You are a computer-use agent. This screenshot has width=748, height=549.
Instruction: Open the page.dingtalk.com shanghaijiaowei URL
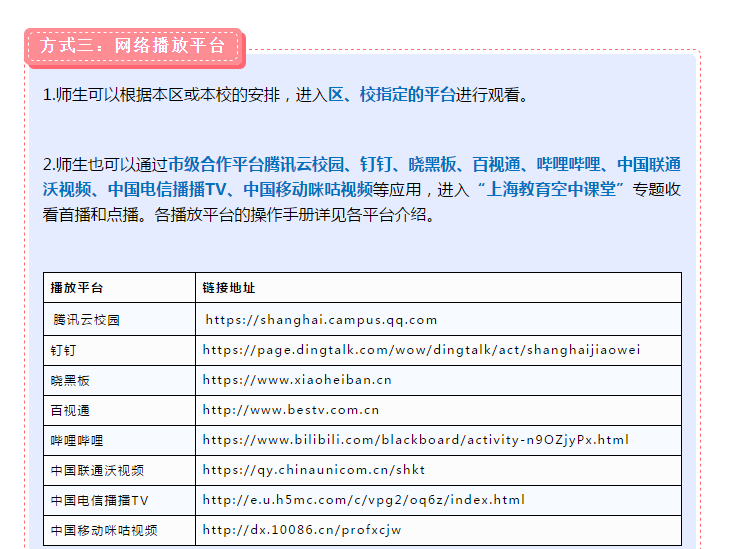421,350
